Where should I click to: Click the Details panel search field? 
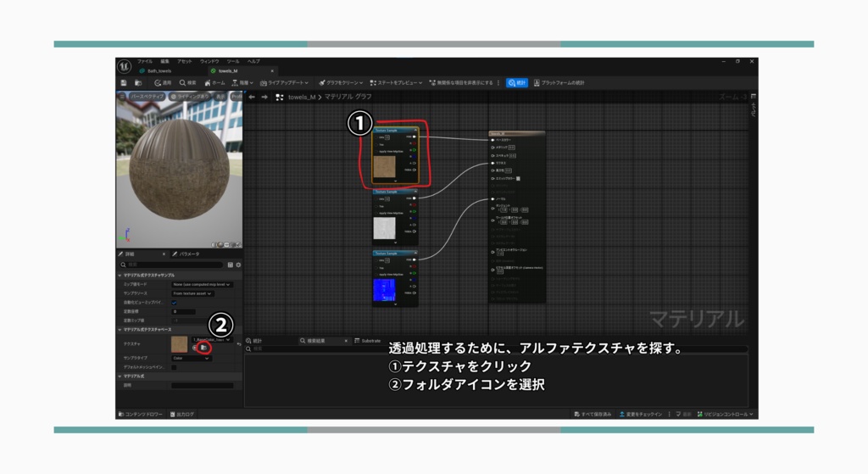[173, 265]
